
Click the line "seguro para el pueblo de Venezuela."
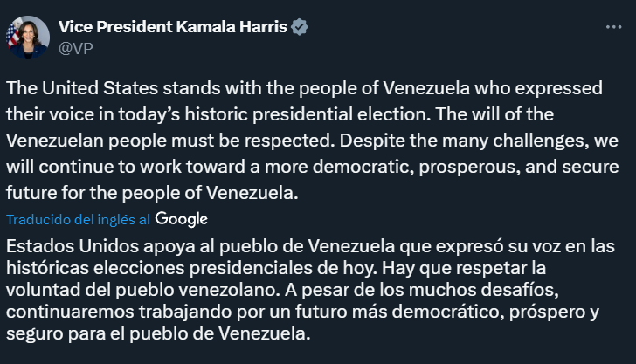point(158,333)
